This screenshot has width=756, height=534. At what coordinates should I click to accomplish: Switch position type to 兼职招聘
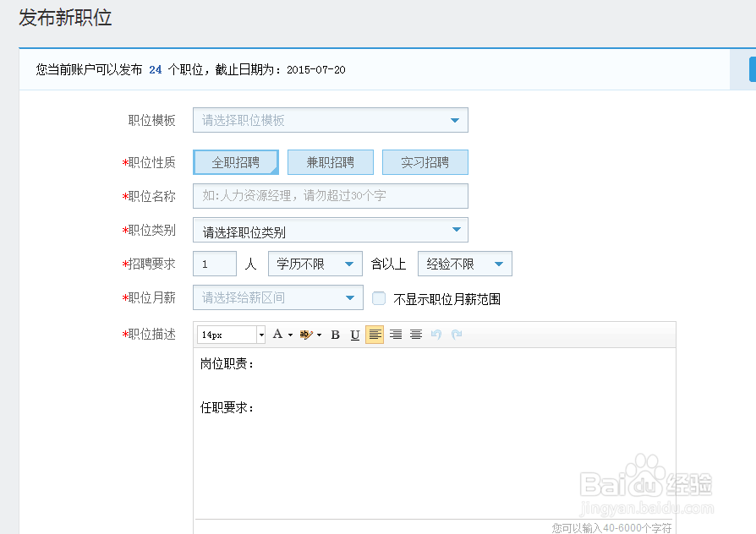point(330,162)
